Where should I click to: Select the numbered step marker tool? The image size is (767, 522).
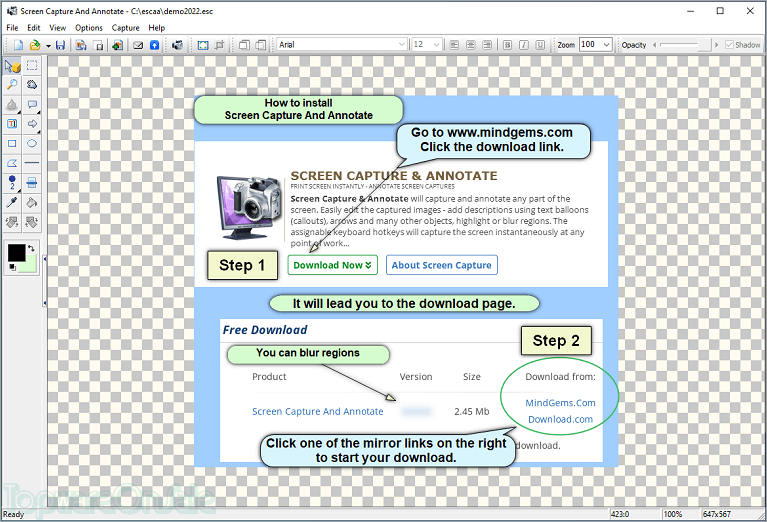click(12, 183)
